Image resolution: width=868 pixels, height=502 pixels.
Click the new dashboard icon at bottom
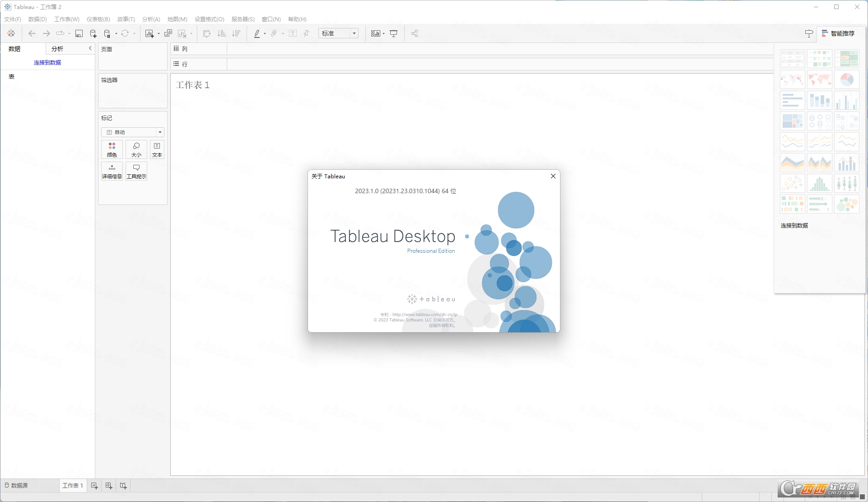109,486
